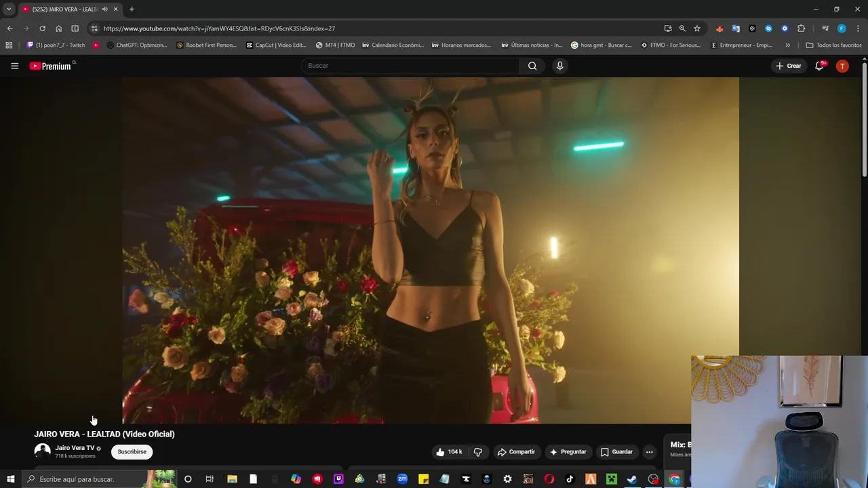Viewport: 868px width, 488px height.
Task: Open Roobet First Person bookmark
Action: (207, 45)
